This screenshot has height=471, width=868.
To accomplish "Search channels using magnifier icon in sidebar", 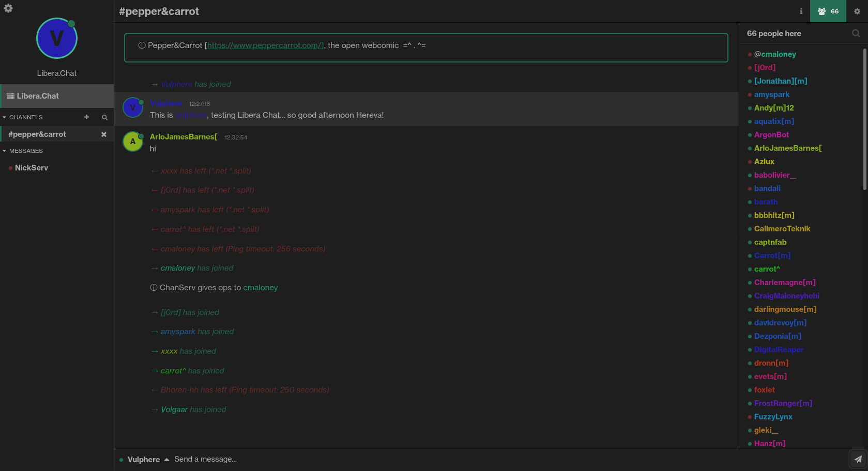I will [x=104, y=117].
